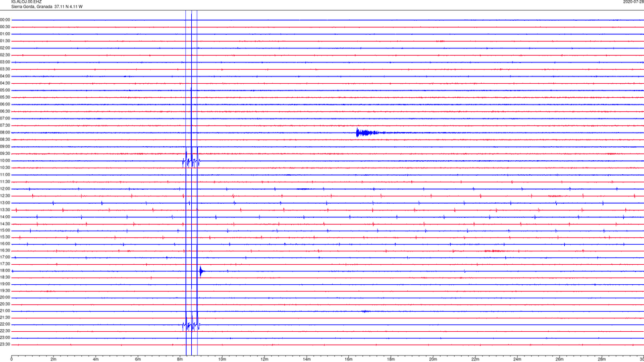Click the 26m tick on the time axis
This screenshot has height=362, width=644.
point(559,359)
